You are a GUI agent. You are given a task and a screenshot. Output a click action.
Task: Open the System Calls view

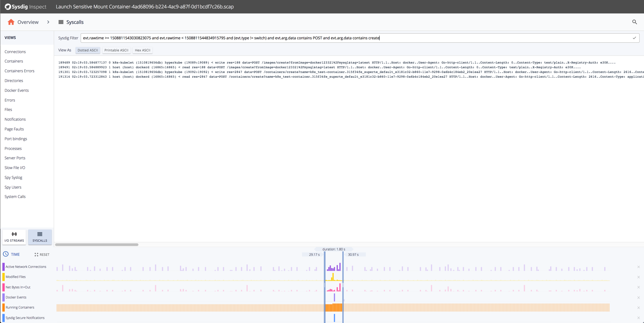coord(15,196)
